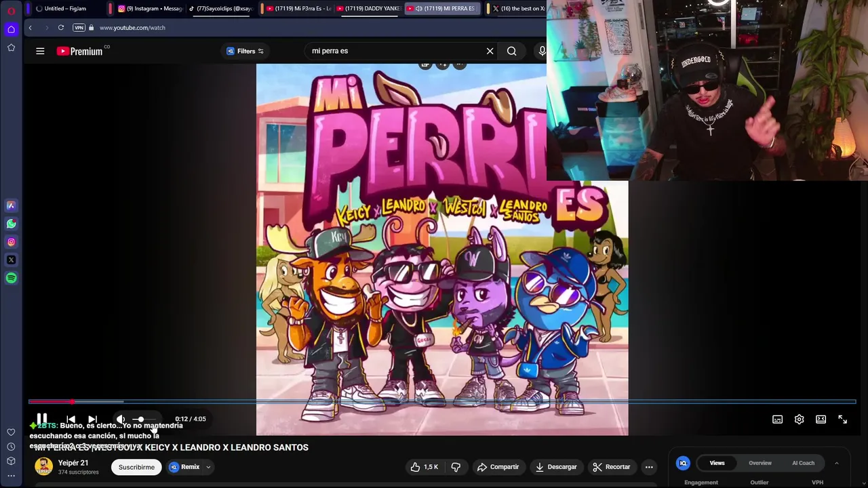Open WhatsApp in the sidebar
The height and width of the screenshot is (488, 868).
click(x=11, y=224)
